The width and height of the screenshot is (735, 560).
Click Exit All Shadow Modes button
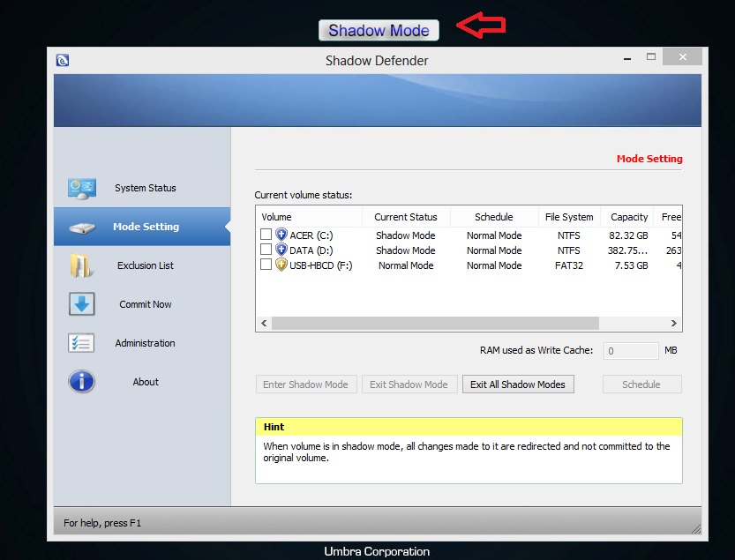(518, 385)
